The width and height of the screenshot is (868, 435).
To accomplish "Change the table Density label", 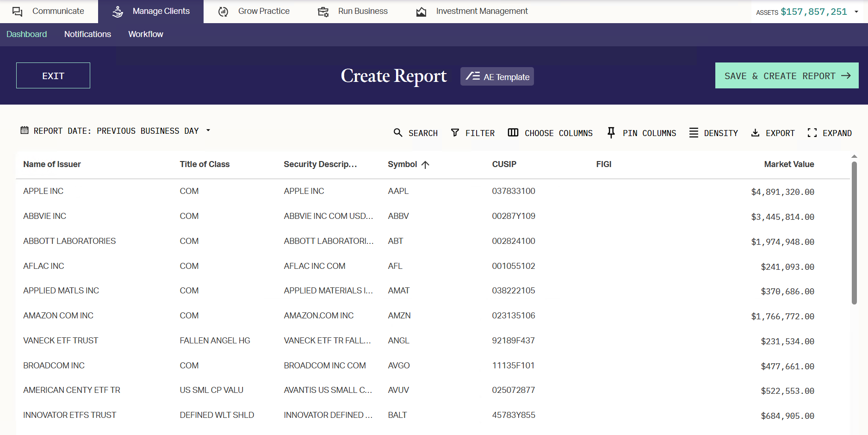I will [721, 133].
